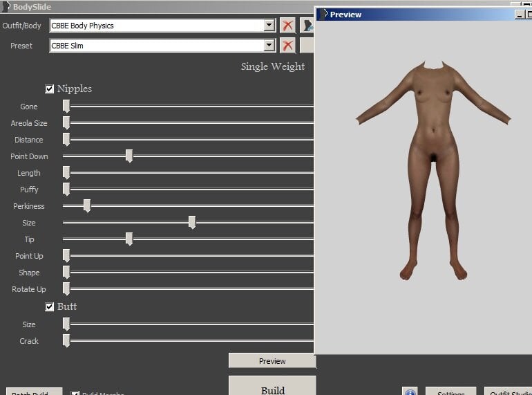
Task: Click the button next to Preset delete
Action: (307, 46)
